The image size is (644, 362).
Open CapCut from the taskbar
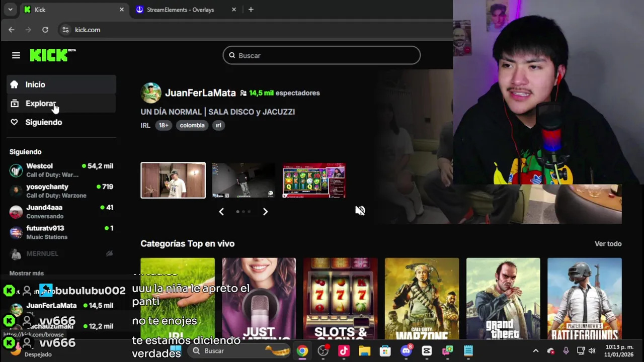427,351
